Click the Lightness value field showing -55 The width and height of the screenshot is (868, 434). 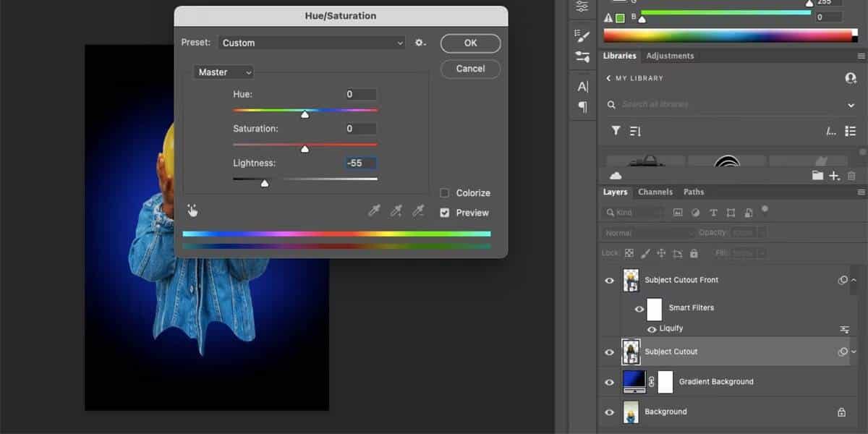(359, 163)
